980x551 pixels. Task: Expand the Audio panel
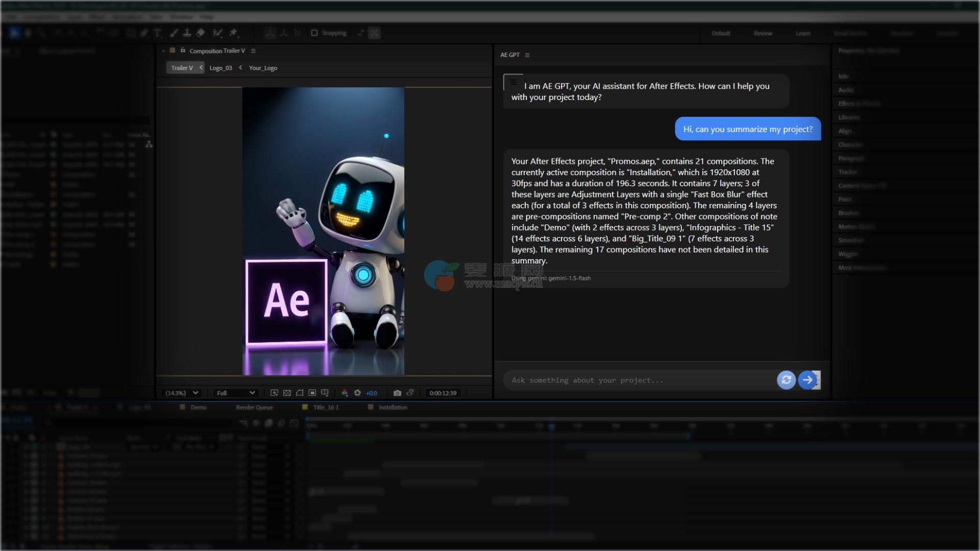click(x=846, y=90)
